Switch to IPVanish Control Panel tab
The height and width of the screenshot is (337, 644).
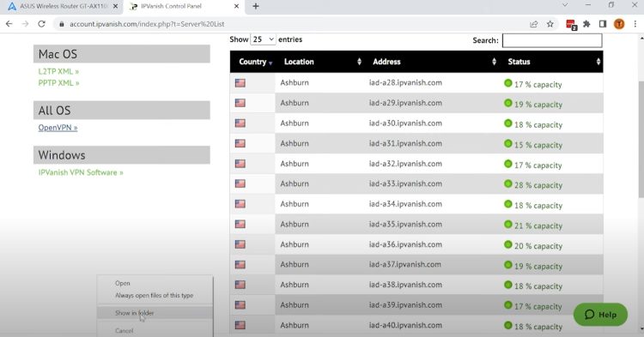pos(183,6)
